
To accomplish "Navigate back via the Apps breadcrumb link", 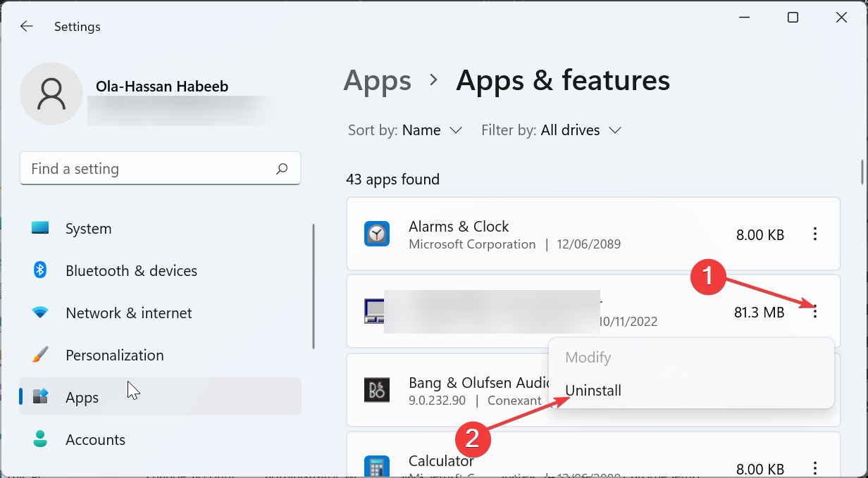I will point(377,81).
